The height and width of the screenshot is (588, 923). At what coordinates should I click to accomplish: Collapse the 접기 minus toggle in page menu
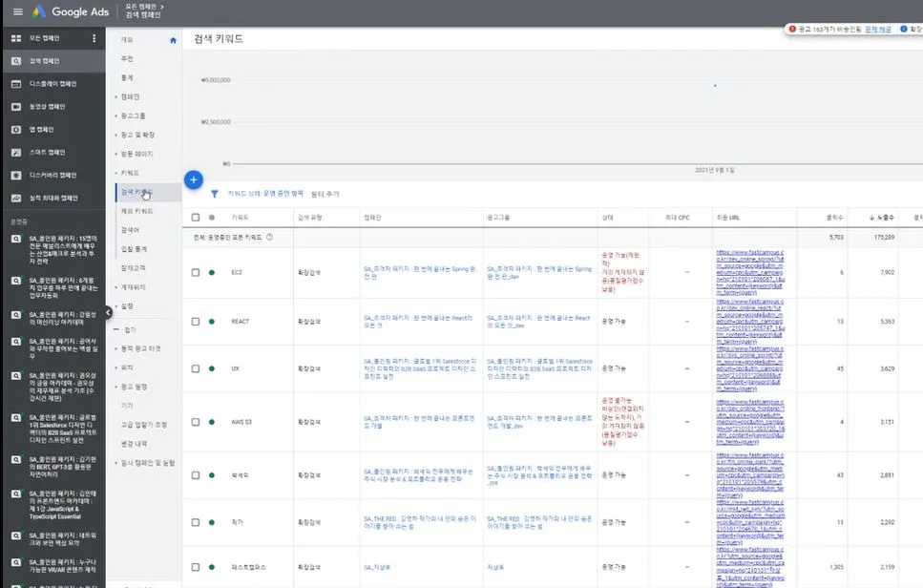pyautogui.click(x=115, y=329)
